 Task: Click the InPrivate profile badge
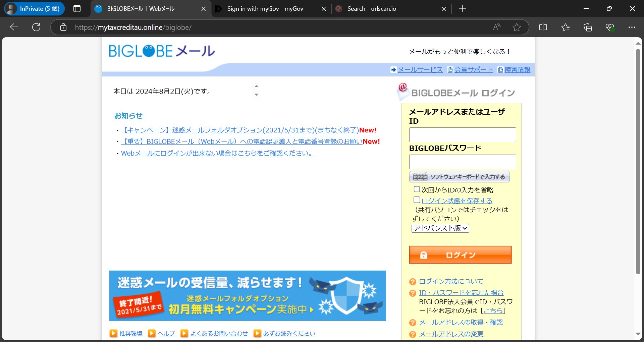pos(34,9)
